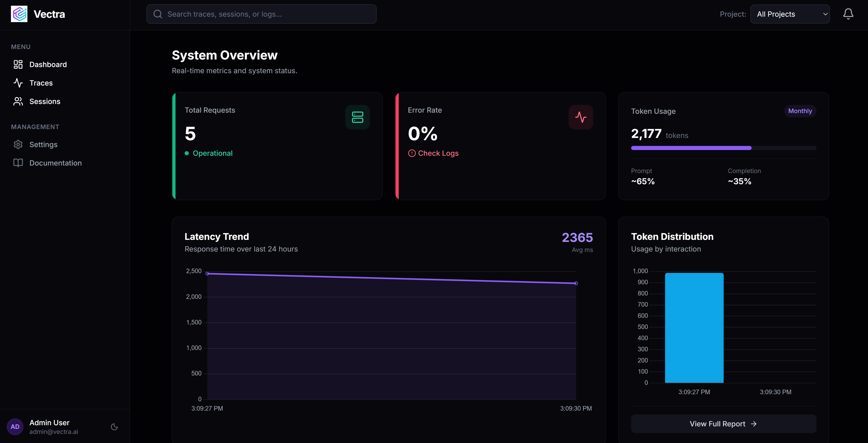The height and width of the screenshot is (443, 868).
Task: Click the Traces pulse icon in sidebar
Action: 18,83
